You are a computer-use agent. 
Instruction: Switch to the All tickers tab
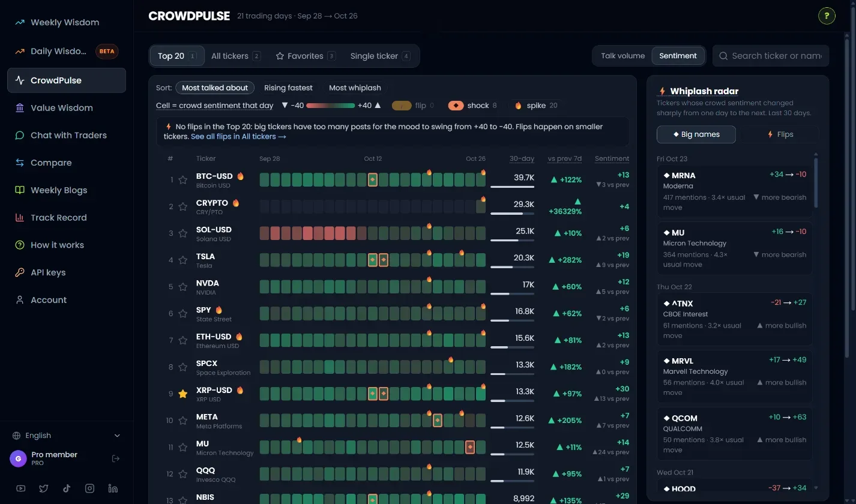[x=236, y=56]
